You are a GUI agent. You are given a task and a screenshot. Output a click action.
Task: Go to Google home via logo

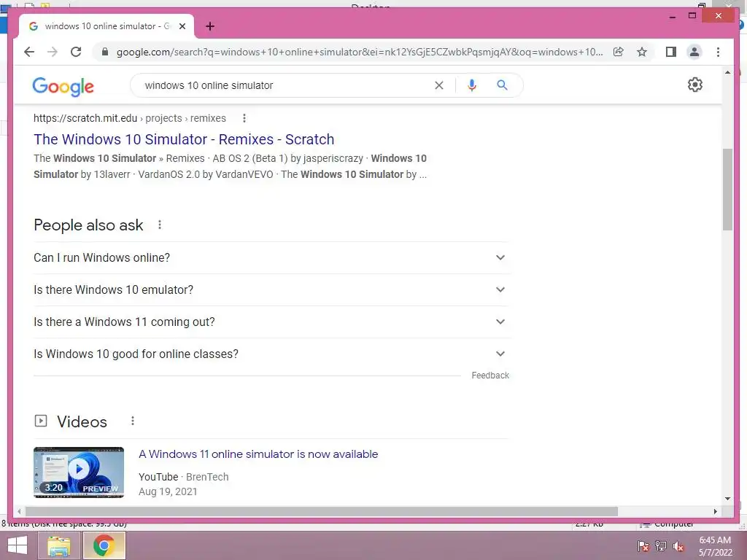63,86
